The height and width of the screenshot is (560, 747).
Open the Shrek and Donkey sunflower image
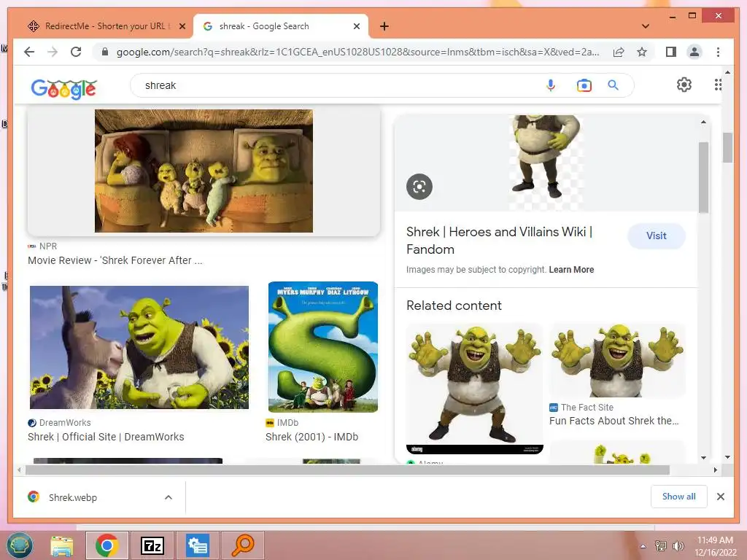139,347
